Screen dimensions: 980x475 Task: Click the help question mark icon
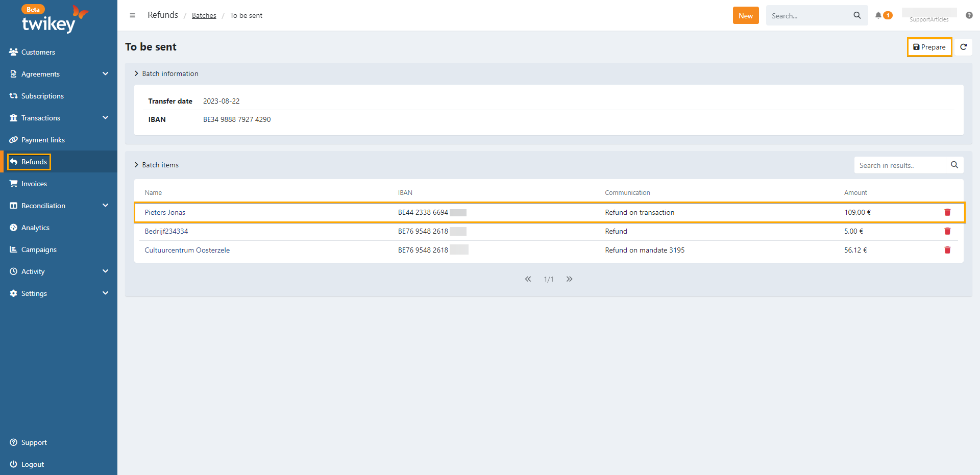tap(969, 15)
